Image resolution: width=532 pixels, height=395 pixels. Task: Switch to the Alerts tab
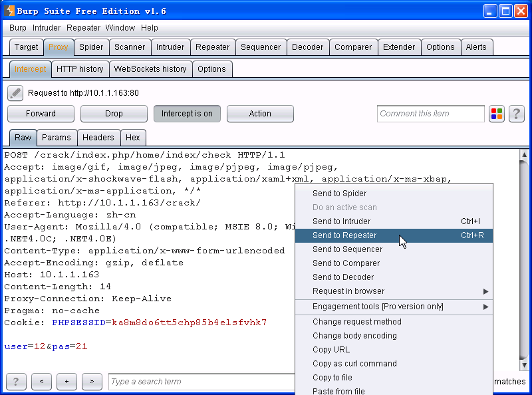click(476, 47)
